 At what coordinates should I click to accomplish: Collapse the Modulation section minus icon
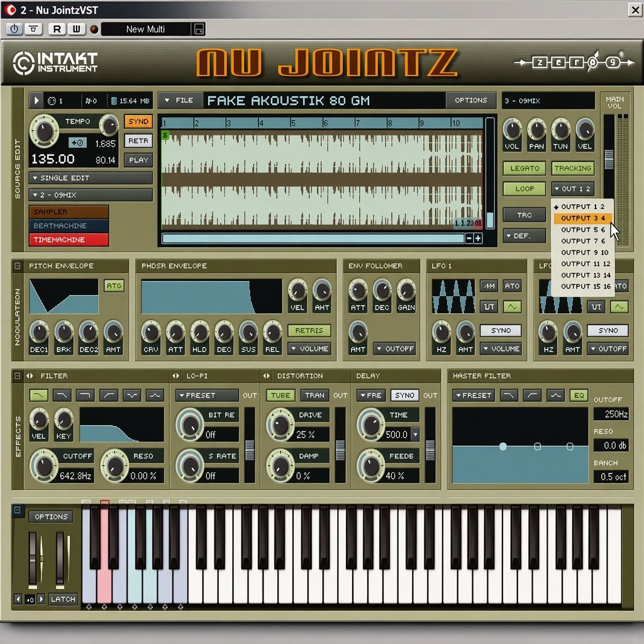(x=17, y=266)
